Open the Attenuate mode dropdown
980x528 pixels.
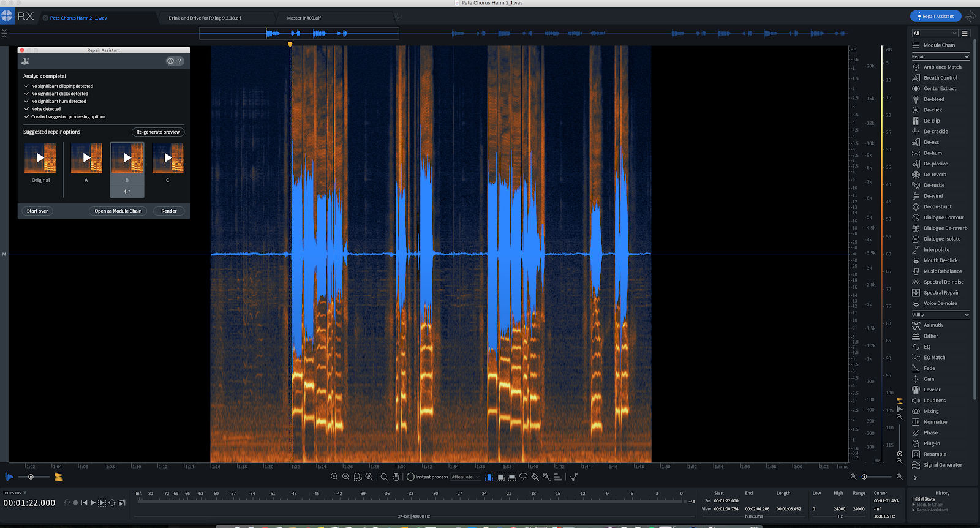click(466, 477)
